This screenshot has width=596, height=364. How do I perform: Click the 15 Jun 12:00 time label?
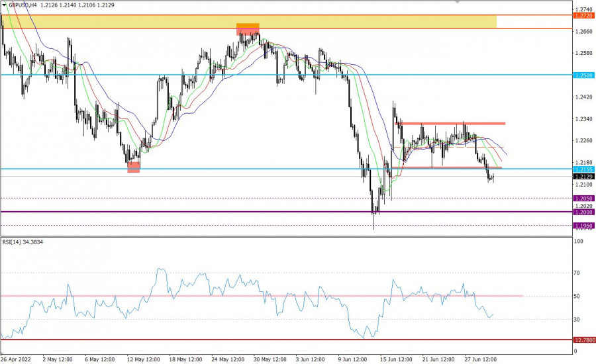395,359
